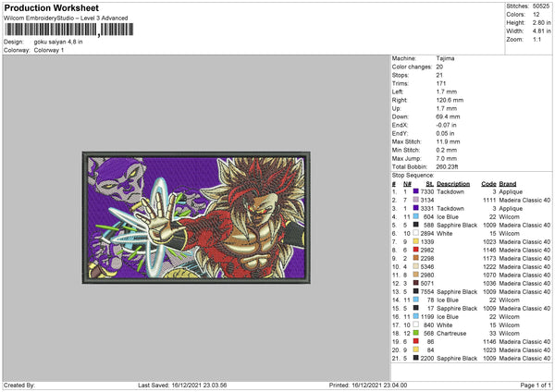Click the Min Stitch value 0.2 mm
555x392 pixels.
(447, 150)
